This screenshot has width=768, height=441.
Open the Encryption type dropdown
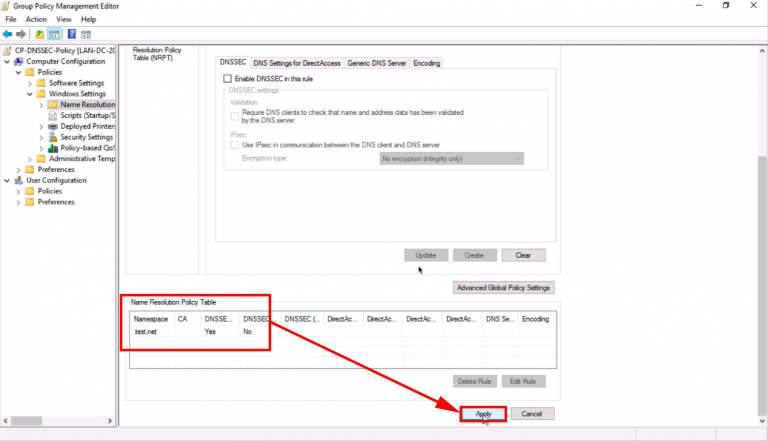pyautogui.click(x=452, y=158)
